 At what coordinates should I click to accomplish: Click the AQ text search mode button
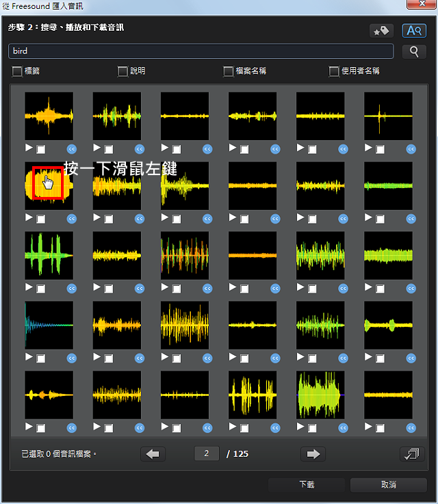click(x=414, y=31)
